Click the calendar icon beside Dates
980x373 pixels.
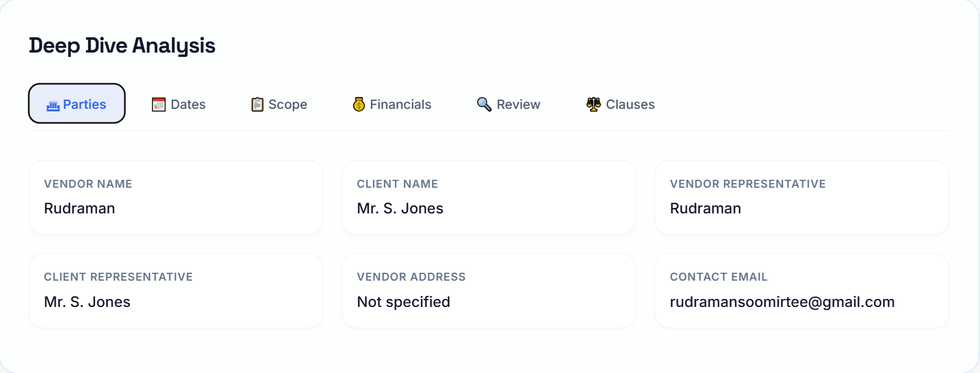coord(159,105)
